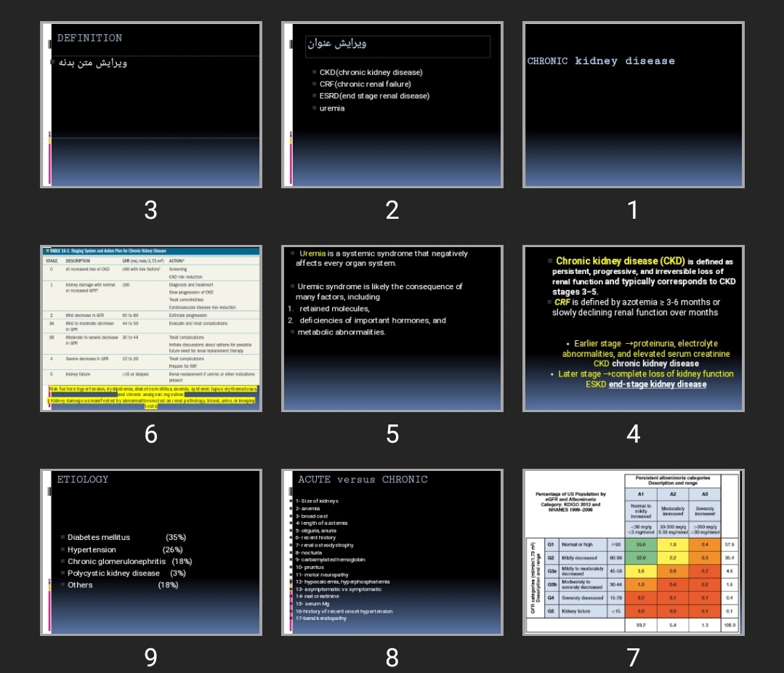The height and width of the screenshot is (673, 784).
Task: Click the number 7 under the albuminuria table
Action: coord(633,658)
